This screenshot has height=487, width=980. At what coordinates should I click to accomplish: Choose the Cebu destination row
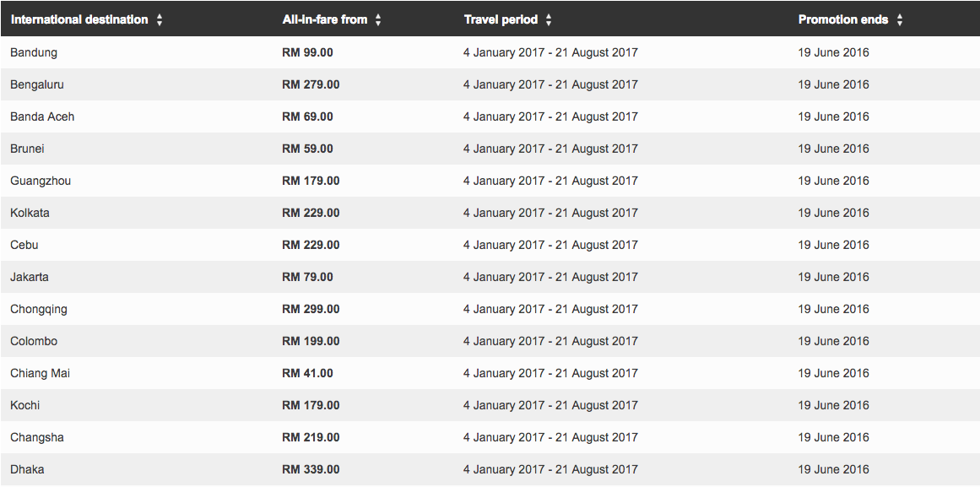24,245
